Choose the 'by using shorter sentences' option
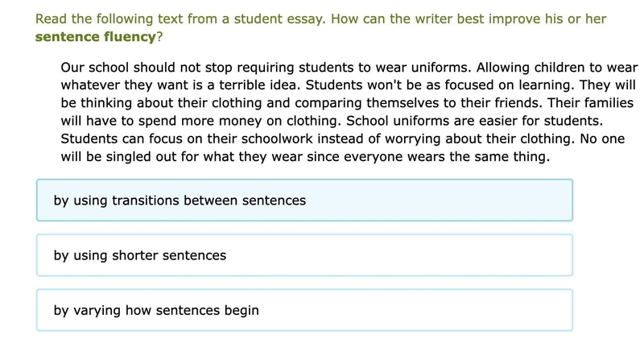Viewport: 644px width, 356px height. (x=304, y=255)
